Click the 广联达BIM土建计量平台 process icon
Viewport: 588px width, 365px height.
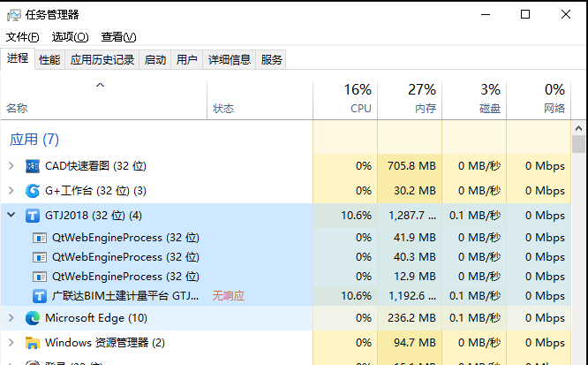[40, 296]
